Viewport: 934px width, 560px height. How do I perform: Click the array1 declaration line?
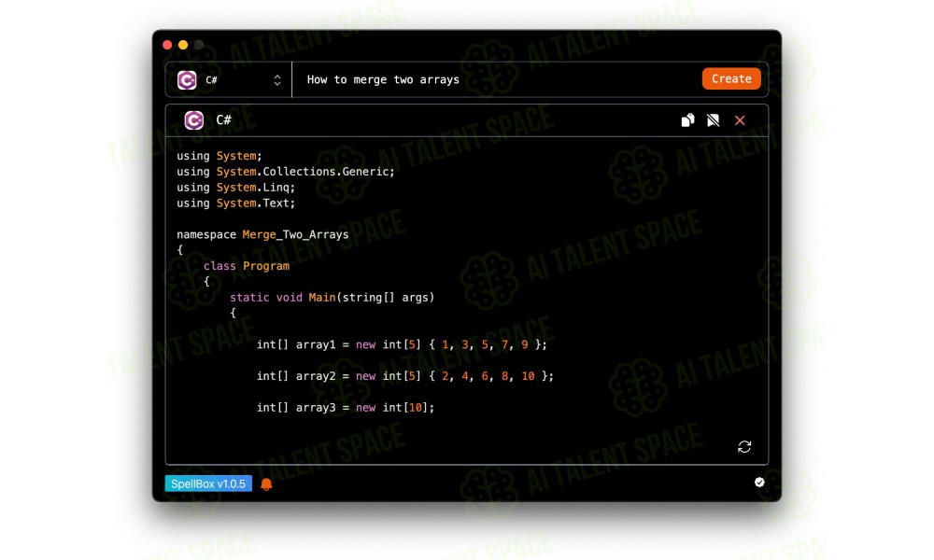pyautogui.click(x=402, y=344)
